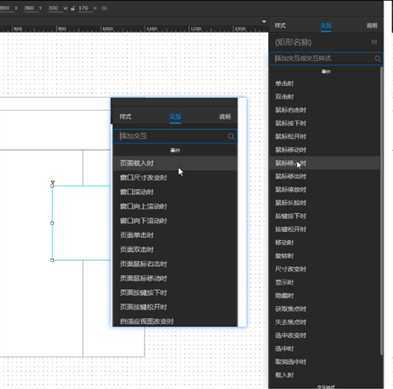Click the magnifier icon in floating panel search
The image size is (393, 389).
[231, 136]
